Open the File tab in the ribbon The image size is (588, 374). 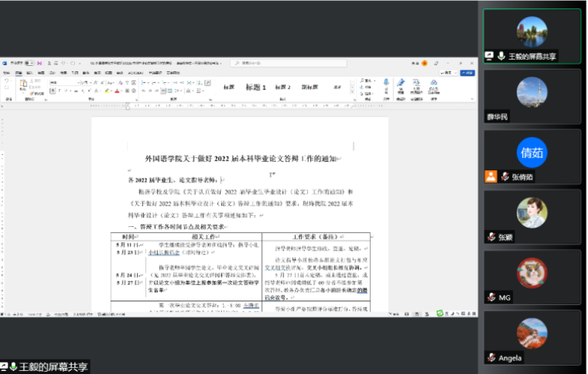tap(6, 72)
